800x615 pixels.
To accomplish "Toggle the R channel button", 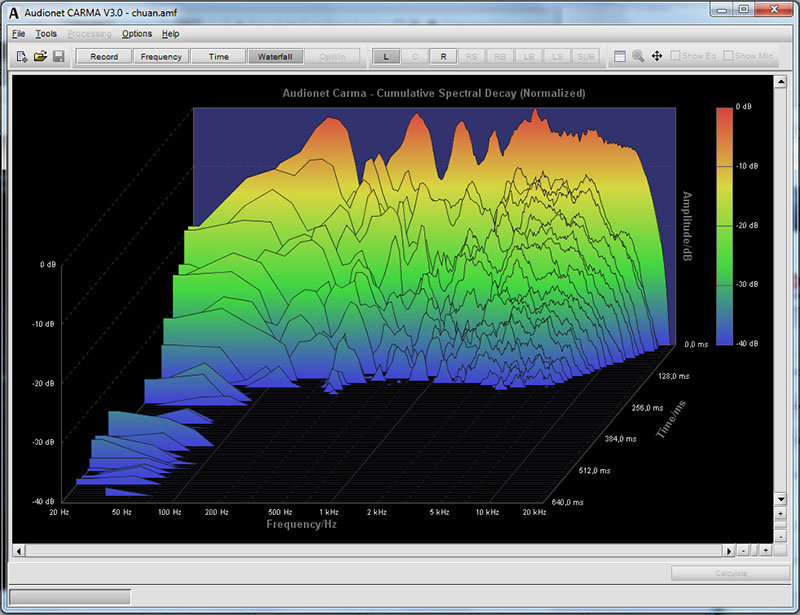I will pos(443,57).
